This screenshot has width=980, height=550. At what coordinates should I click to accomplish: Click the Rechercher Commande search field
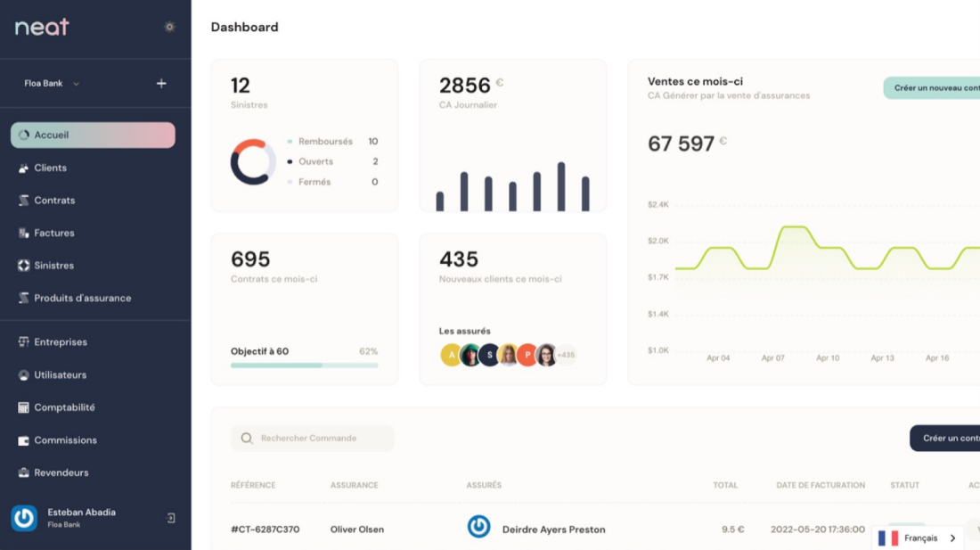pyautogui.click(x=313, y=438)
